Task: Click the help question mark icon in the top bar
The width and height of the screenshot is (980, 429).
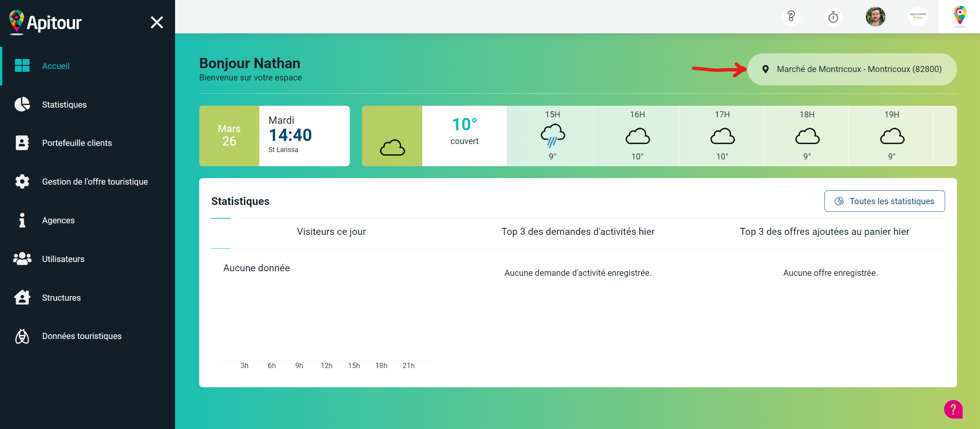Action: pyautogui.click(x=791, y=17)
